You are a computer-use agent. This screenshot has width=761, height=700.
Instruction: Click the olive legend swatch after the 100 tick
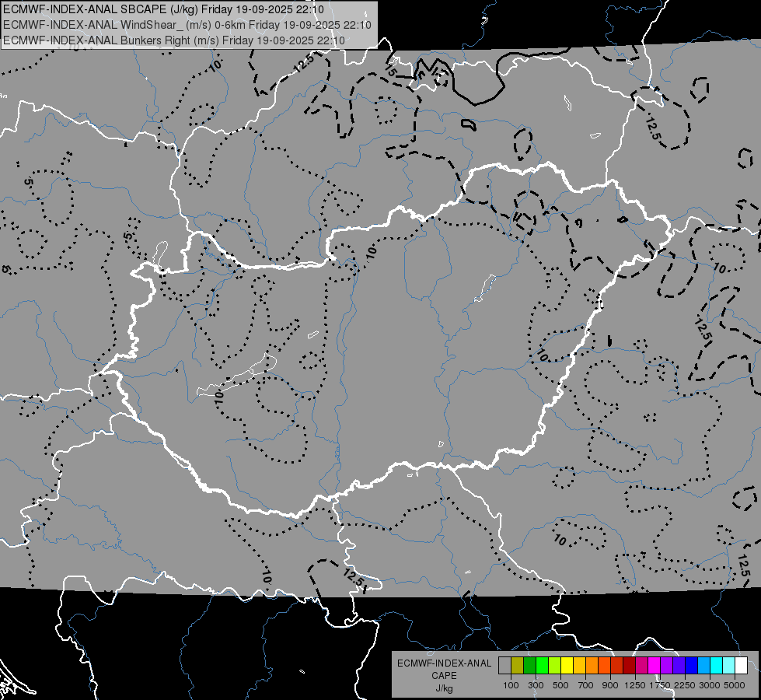pyautogui.click(x=518, y=666)
